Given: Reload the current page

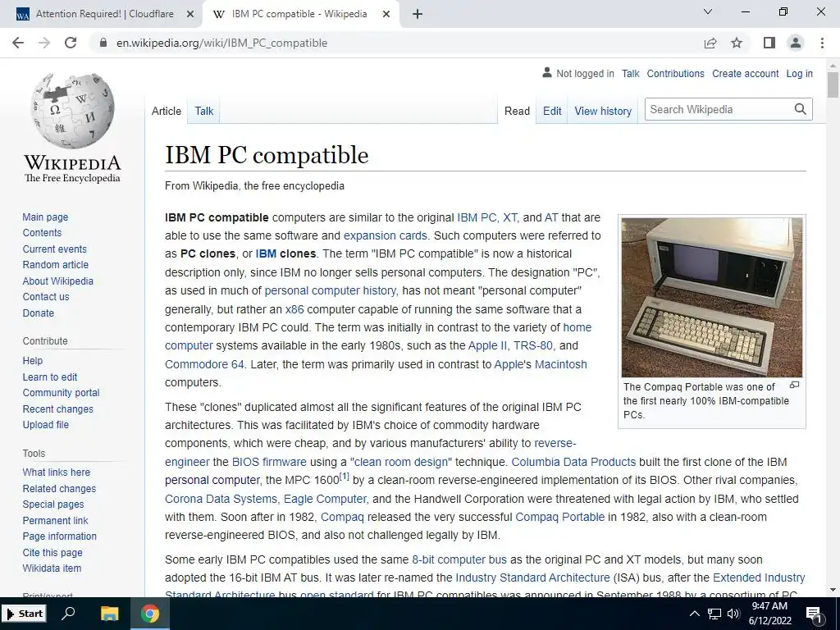Looking at the screenshot, I should coord(71,43).
